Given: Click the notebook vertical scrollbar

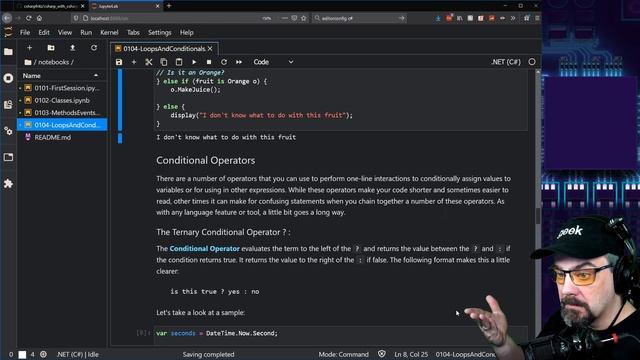Looking at the screenshot, I should (x=538, y=215).
